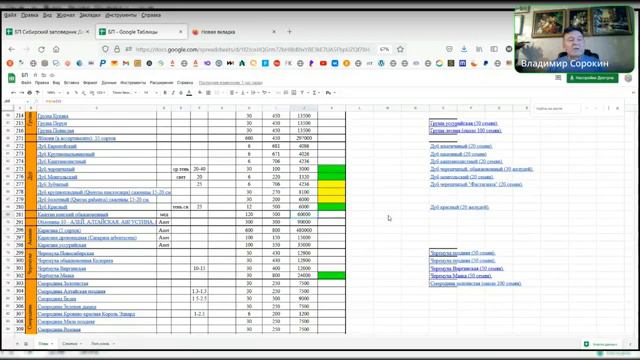Image resolution: width=640 pixels, height=360 pixels.
Task: Open the Firefox downloads arrow icon
Action: 464,49
